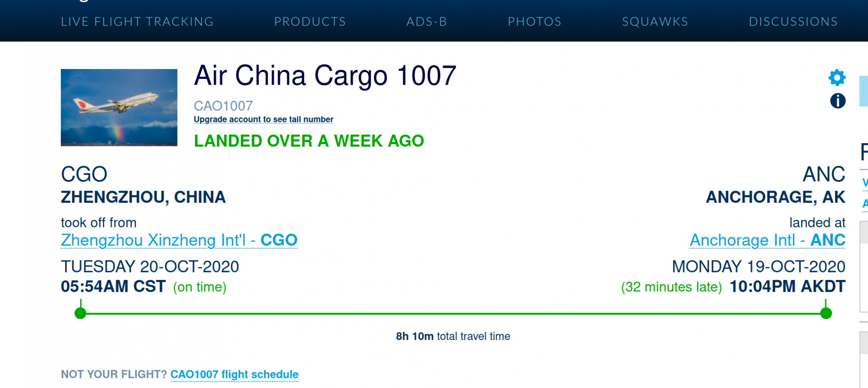Open the blue settings gear icon
868x388 pixels.
point(837,78)
